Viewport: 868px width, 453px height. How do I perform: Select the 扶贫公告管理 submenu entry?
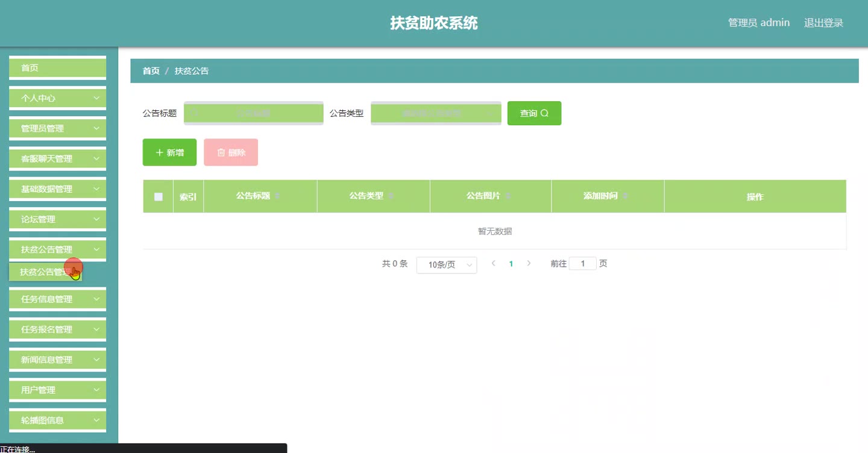[45, 272]
